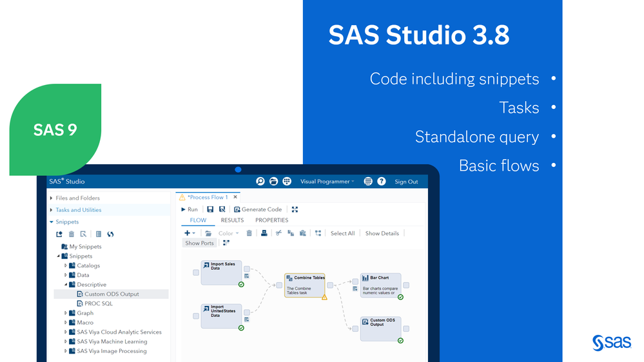Viewport: 644px width, 362px height.
Task: Click Select All in Flow toolbar
Action: tap(342, 233)
